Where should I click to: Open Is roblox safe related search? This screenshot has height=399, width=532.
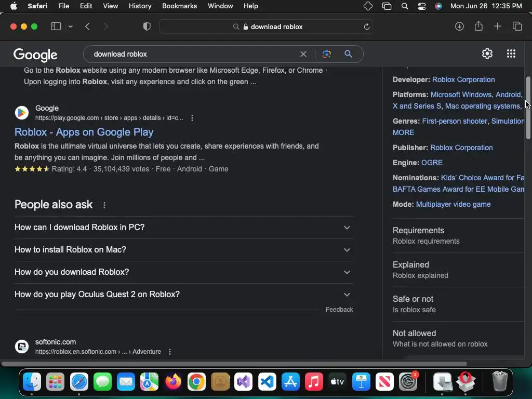coord(458,304)
